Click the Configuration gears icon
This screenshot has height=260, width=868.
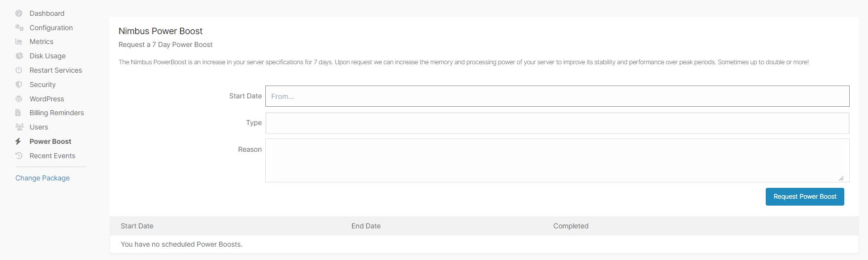point(19,28)
